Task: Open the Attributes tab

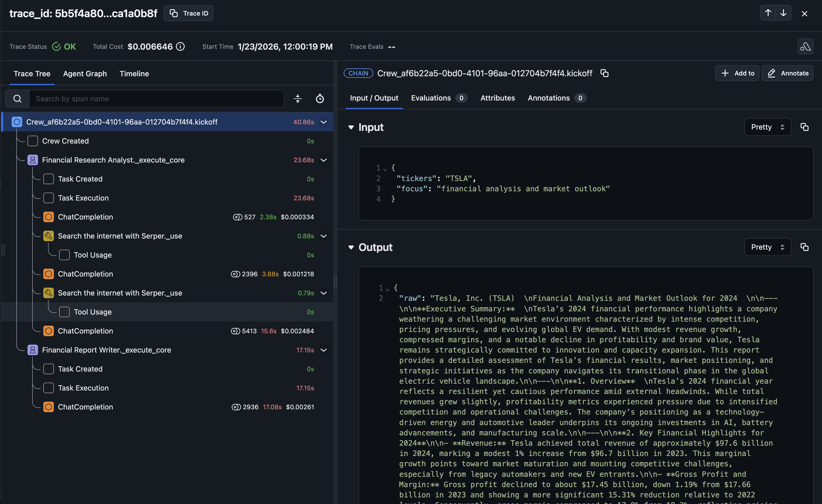Action: click(497, 98)
